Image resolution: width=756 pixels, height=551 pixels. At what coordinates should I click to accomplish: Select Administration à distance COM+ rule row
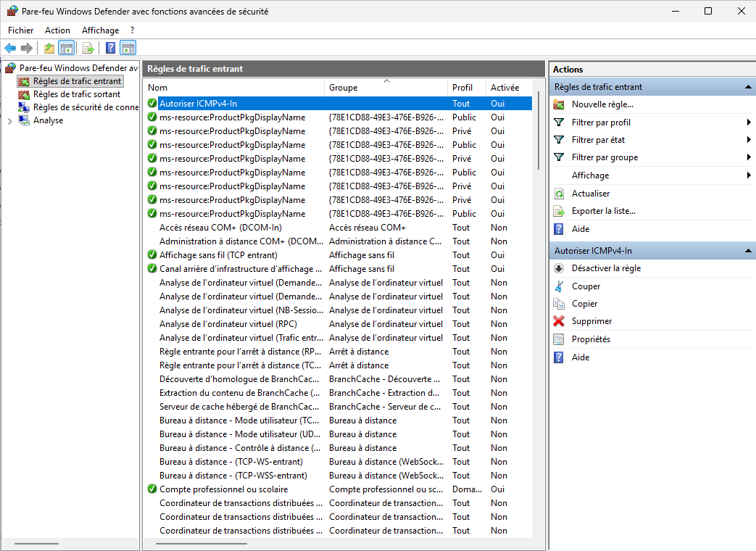339,241
